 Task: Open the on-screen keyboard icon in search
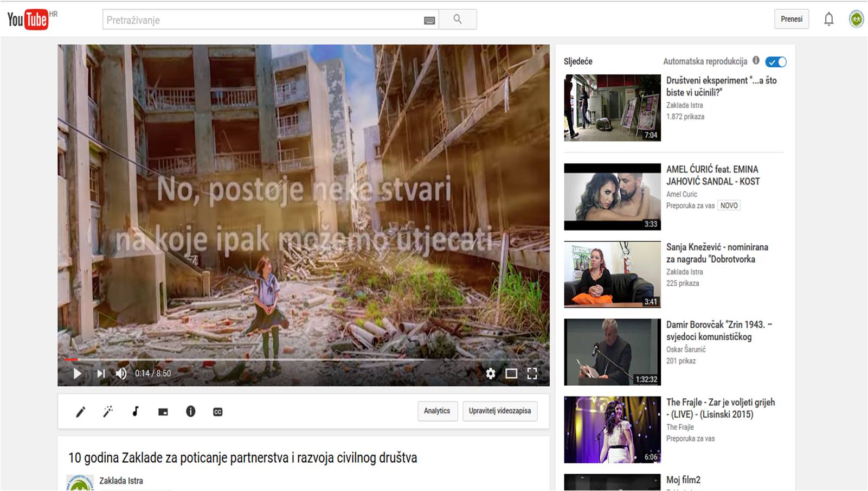coord(429,20)
